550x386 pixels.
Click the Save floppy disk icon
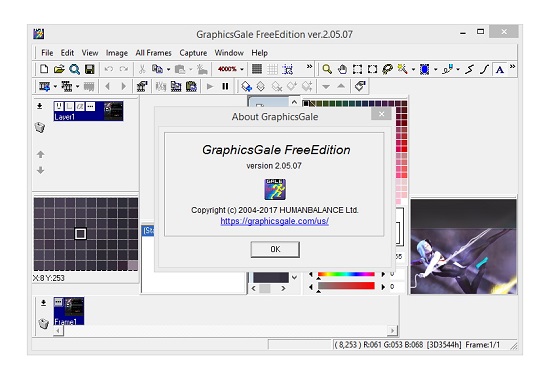tap(89, 69)
